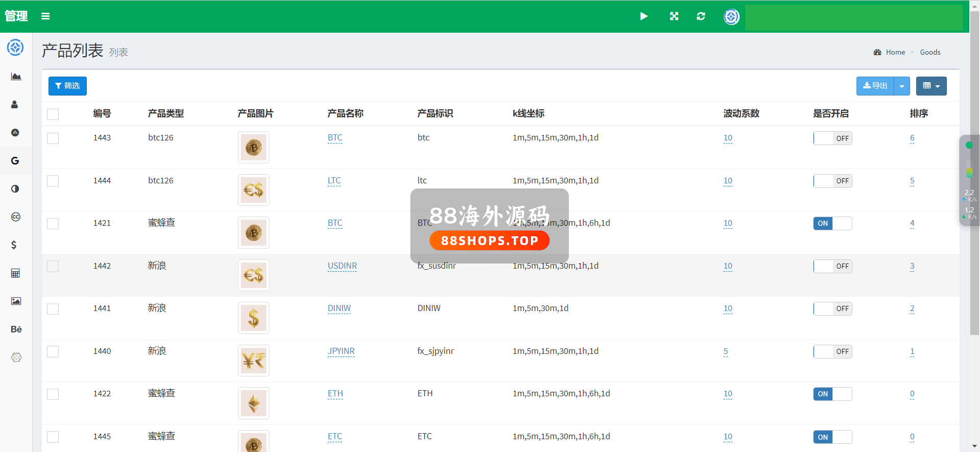Click the hamburger menu icon in header
Screen dimensions: 980x452
45,16
